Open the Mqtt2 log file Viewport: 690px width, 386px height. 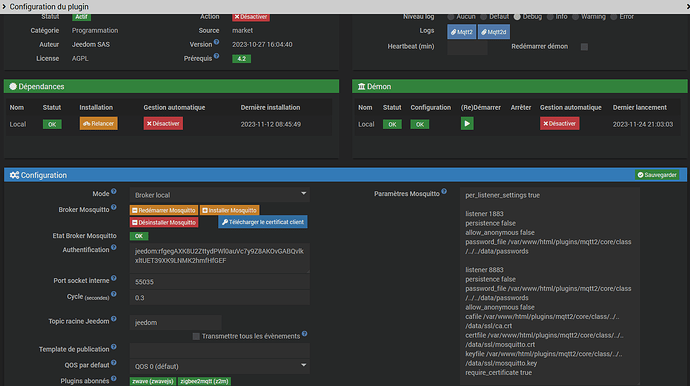462,32
